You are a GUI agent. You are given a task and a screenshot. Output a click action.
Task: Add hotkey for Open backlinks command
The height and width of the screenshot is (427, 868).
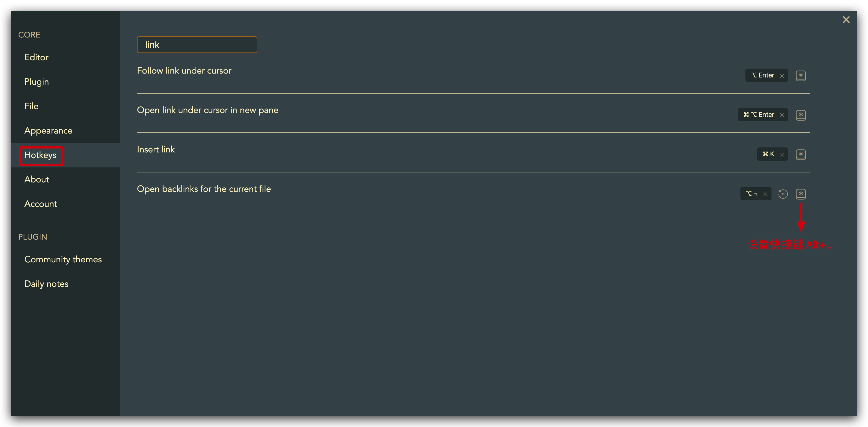[801, 194]
